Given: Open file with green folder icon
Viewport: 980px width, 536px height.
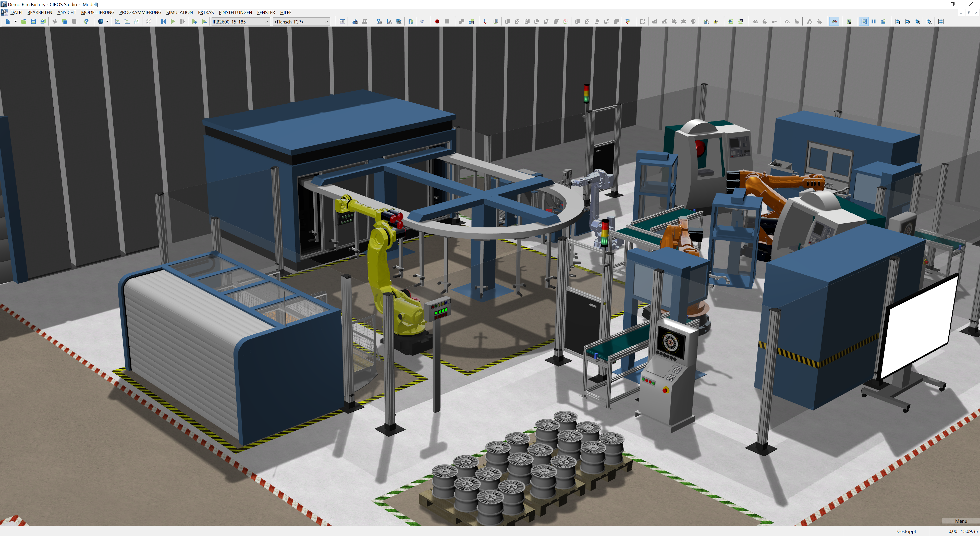Looking at the screenshot, I should pos(23,22).
